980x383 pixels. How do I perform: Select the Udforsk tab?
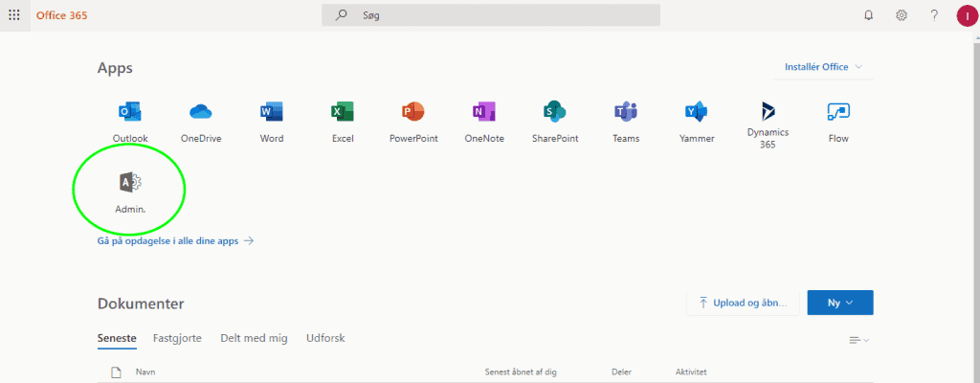(325, 339)
